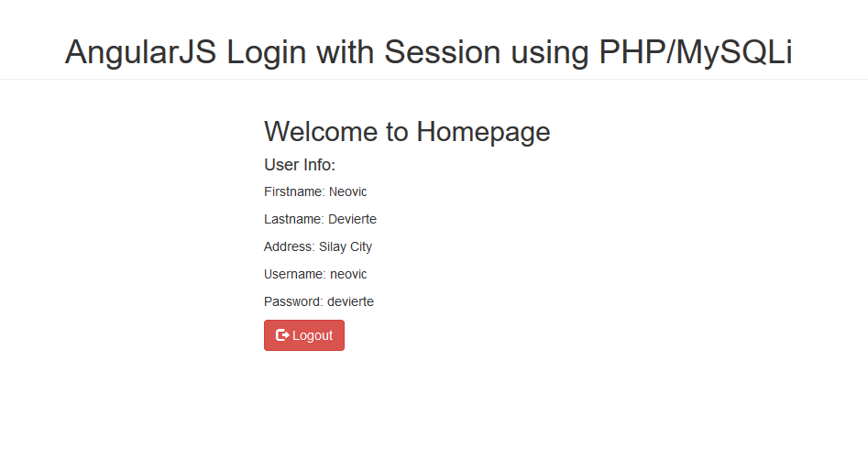Click the Logout text label
This screenshot has width=868, height=459.
tap(313, 335)
